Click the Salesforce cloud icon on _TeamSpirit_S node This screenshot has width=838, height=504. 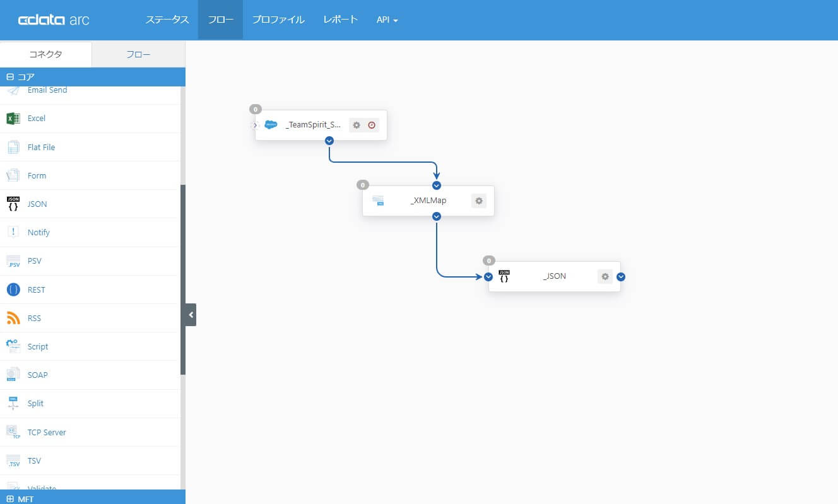(x=271, y=125)
